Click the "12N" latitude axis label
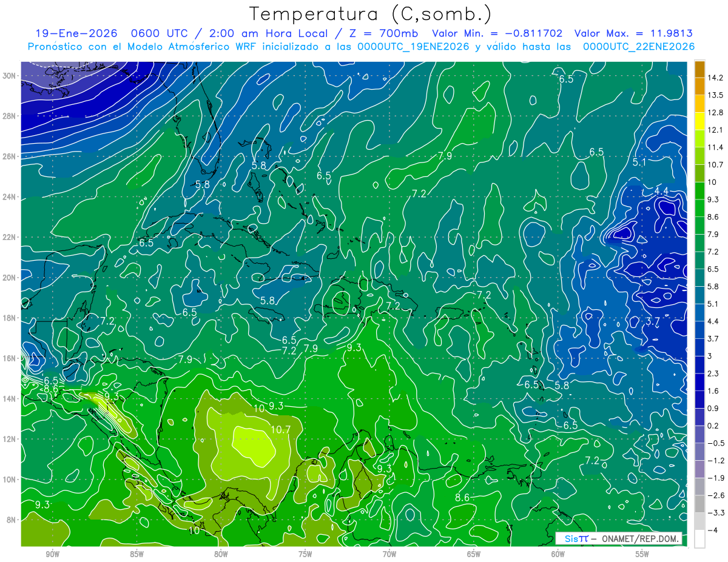 point(9,439)
